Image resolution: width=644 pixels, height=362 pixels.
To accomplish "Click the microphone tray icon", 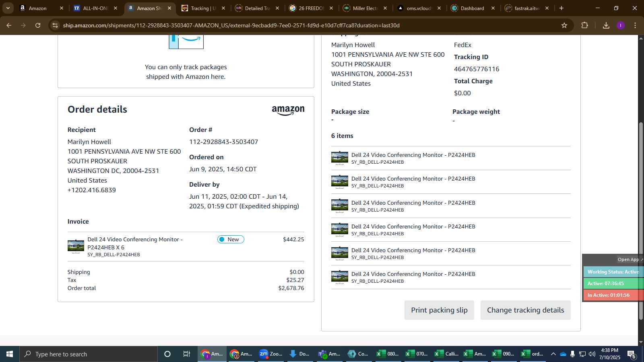I will pyautogui.click(x=572, y=354).
